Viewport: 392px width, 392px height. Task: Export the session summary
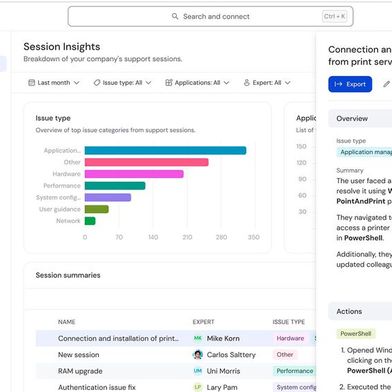350,84
